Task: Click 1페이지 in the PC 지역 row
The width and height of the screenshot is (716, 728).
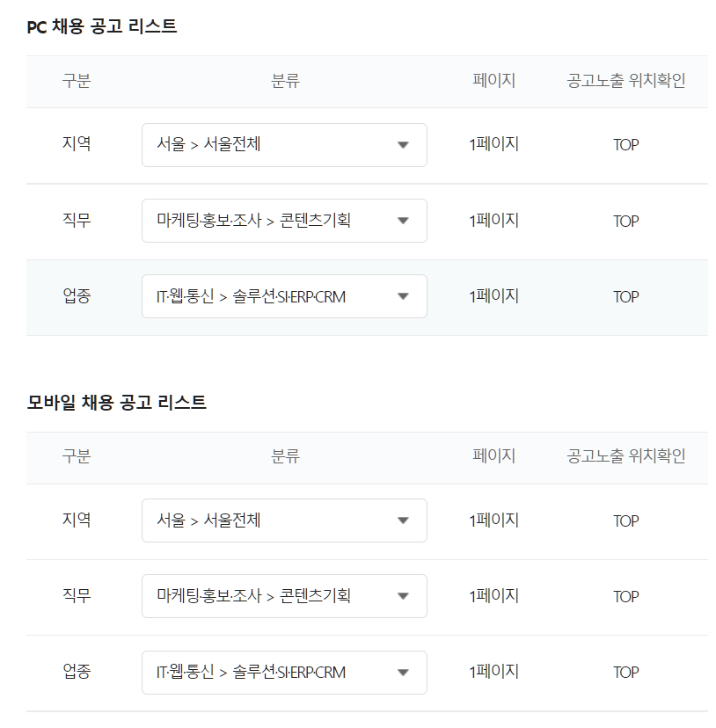Action: (494, 145)
